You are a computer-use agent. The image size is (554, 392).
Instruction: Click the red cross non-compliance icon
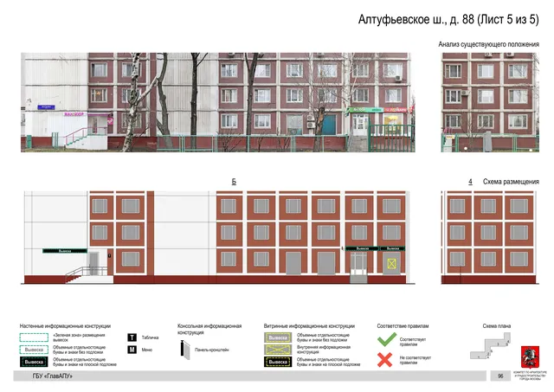click(384, 360)
